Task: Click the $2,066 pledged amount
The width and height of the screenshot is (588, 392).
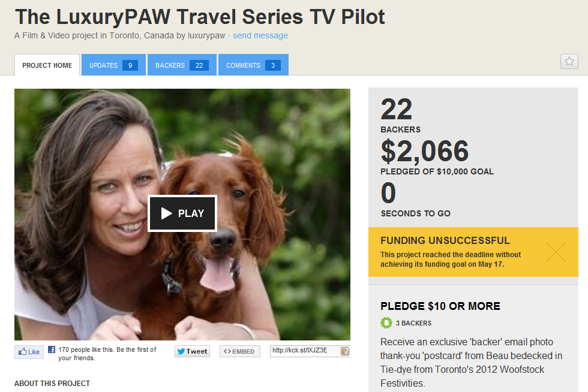Action: coord(425,151)
